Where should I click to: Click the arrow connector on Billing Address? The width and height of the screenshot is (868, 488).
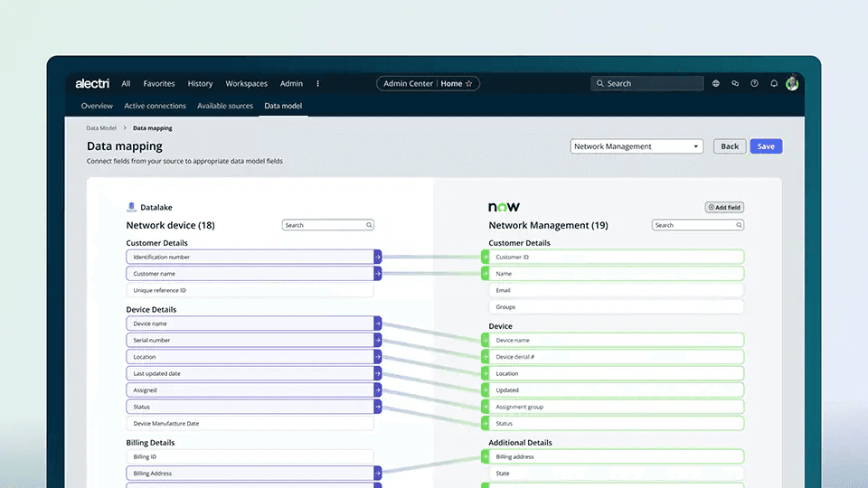[x=378, y=473]
